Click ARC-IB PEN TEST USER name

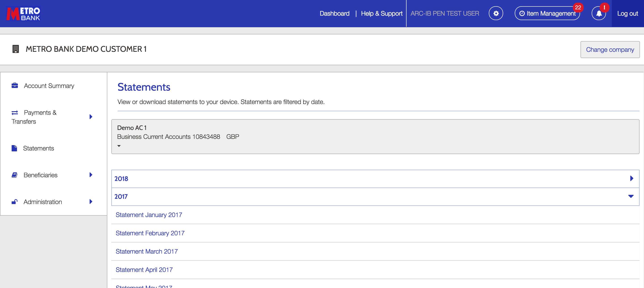point(445,13)
